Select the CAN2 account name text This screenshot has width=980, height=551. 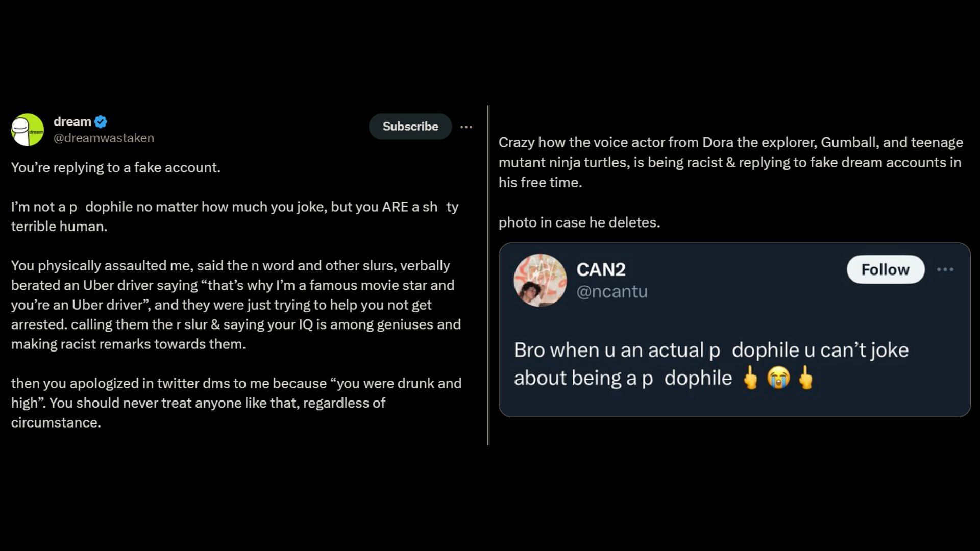600,269
